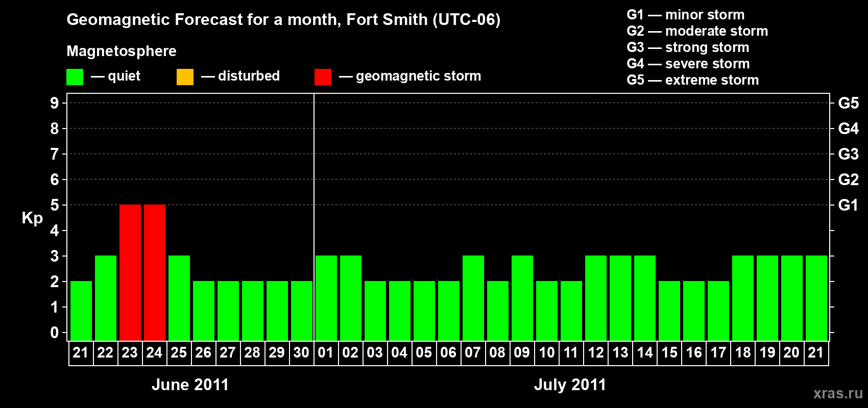This screenshot has width=868, height=408.
Task: Click the Geomagnetic Forecast chart title
Action: pyautogui.click(x=283, y=20)
